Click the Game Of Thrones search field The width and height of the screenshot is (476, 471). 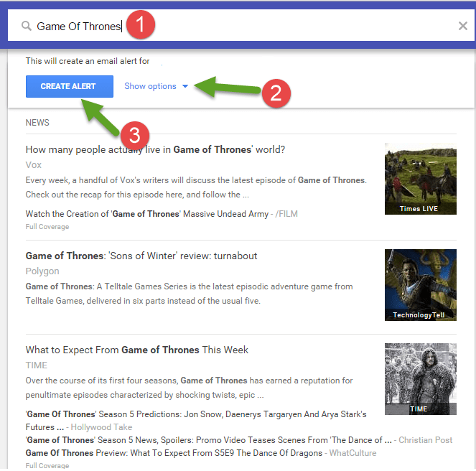(x=241, y=26)
